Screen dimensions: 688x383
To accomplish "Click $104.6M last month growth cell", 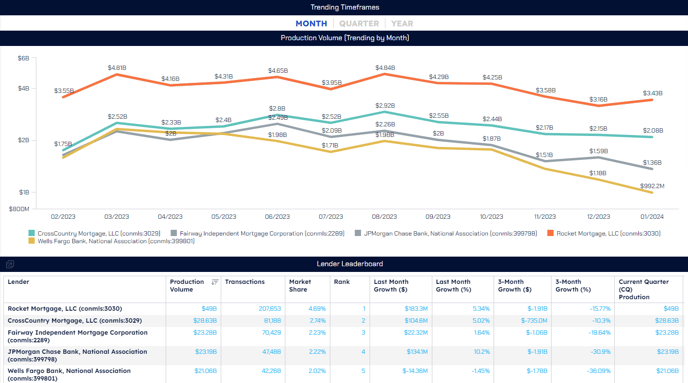I will pyautogui.click(x=416, y=321).
